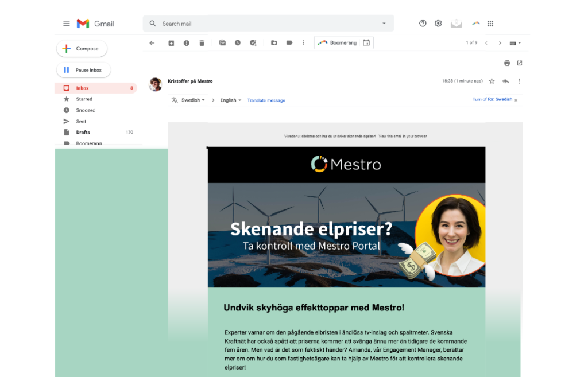The width and height of the screenshot is (588, 377).
Task: Delete this email using the trash icon
Action: [x=202, y=42]
